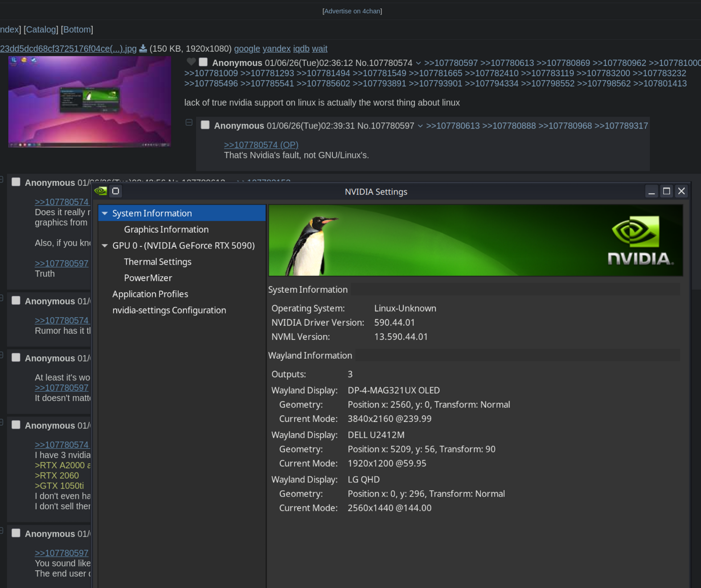
Task: Maximize the NVIDIA Settings window
Action: pos(667,191)
